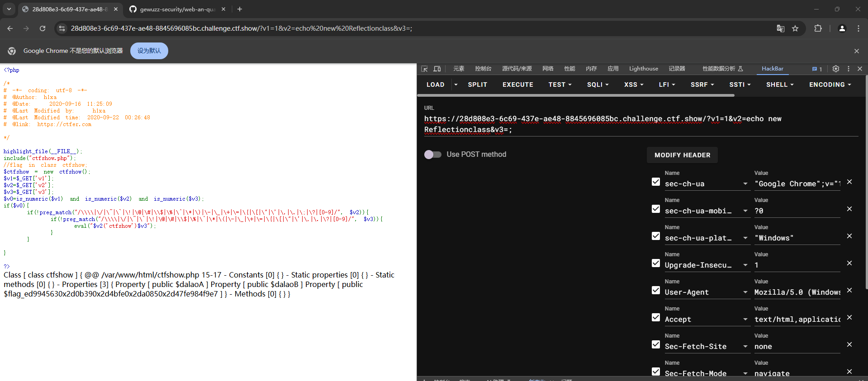Click the browser forward arrow

click(x=26, y=28)
